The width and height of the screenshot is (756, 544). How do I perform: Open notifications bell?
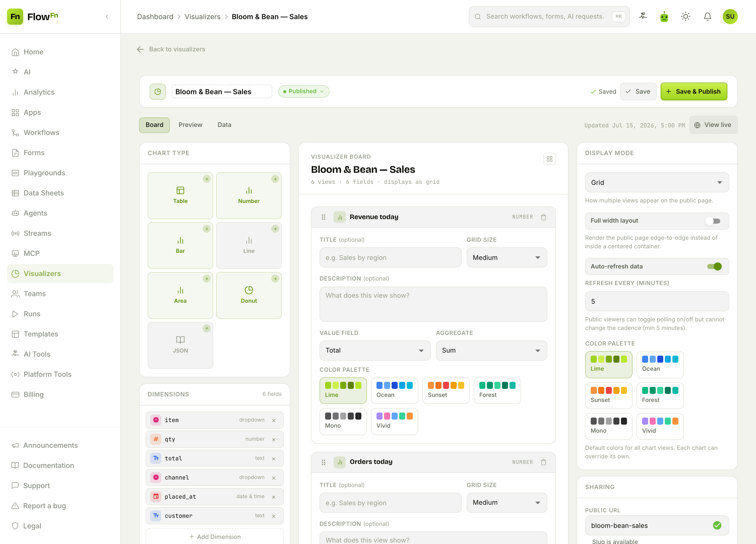[707, 16]
